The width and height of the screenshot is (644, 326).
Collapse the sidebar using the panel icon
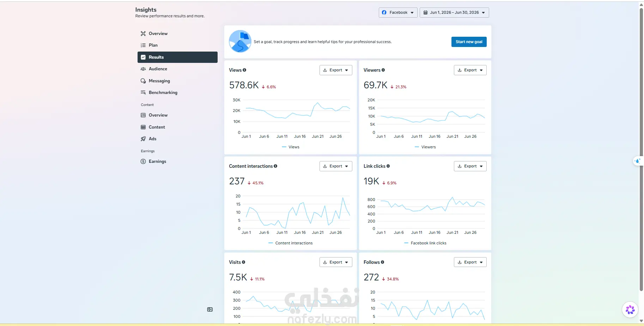click(210, 309)
